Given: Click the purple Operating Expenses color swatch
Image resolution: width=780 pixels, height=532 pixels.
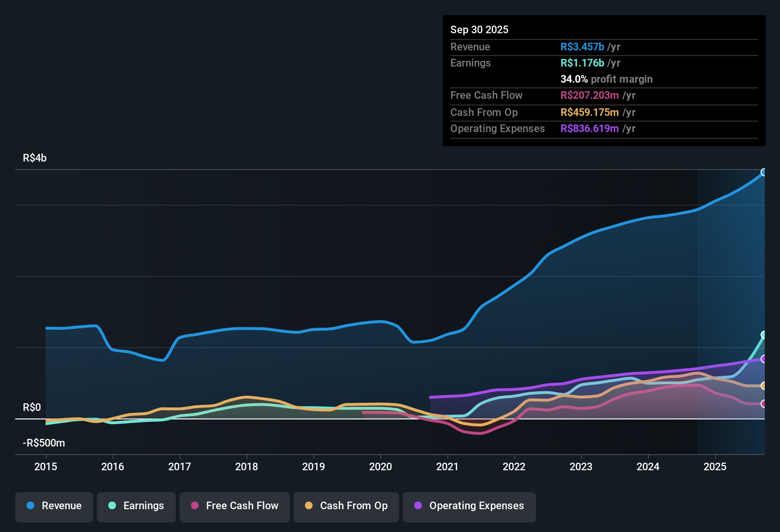Looking at the screenshot, I should (418, 506).
